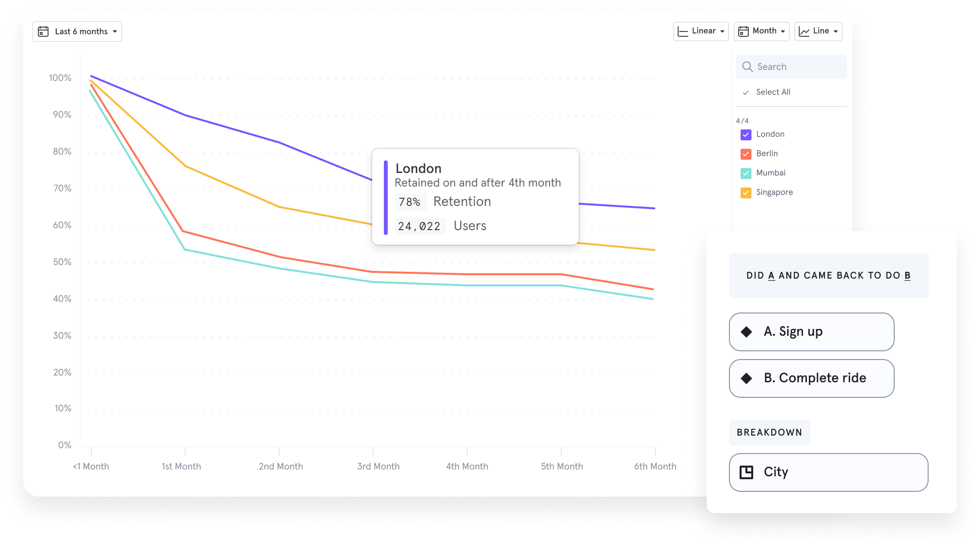Click the 6th Month axis marker
Image resolution: width=980 pixels, height=548 pixels.
click(655, 466)
